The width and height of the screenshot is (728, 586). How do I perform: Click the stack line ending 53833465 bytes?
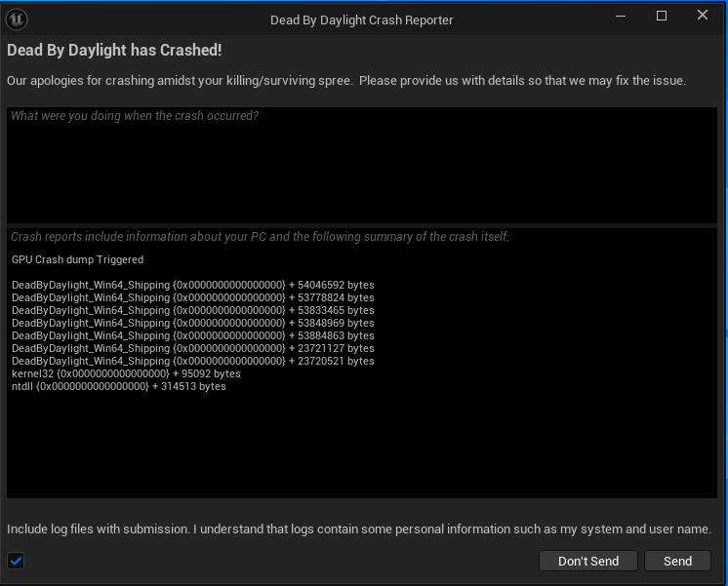[192, 310]
